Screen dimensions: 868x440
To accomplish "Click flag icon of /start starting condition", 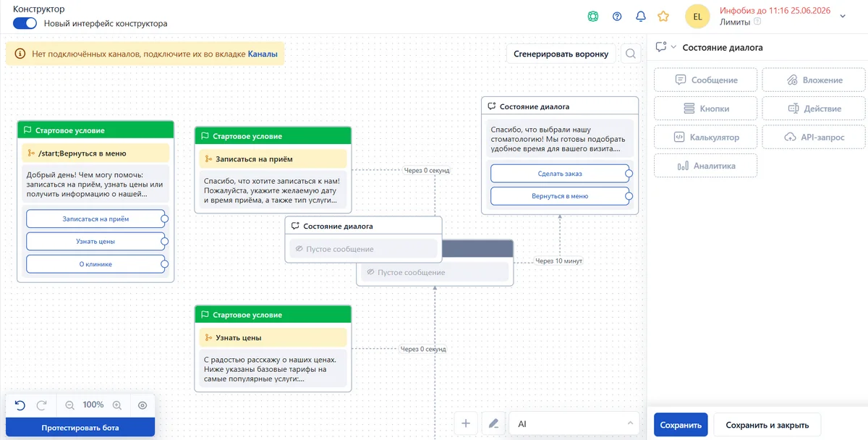I will [x=27, y=130].
